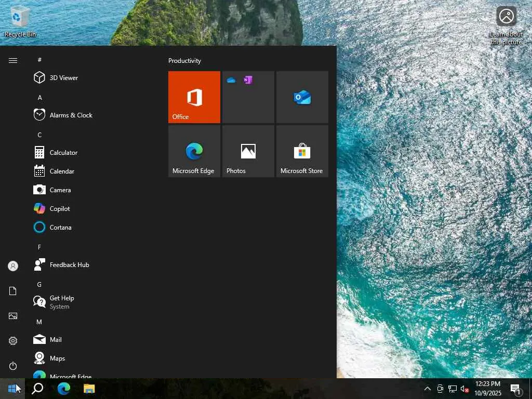Click Learn about this picture icon
The width and height of the screenshot is (532, 399).
(506, 26)
